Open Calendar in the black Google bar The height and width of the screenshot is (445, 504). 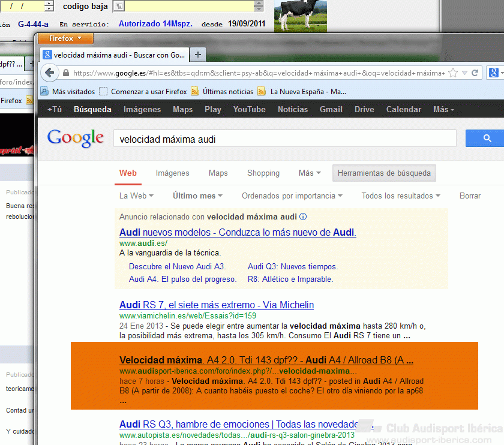(403, 110)
